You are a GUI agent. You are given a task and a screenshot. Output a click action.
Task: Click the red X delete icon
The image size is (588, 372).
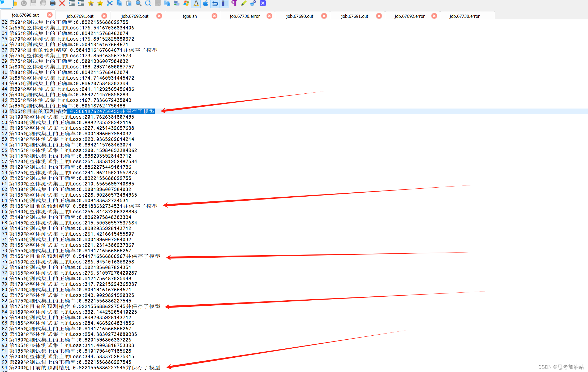coord(62,3)
